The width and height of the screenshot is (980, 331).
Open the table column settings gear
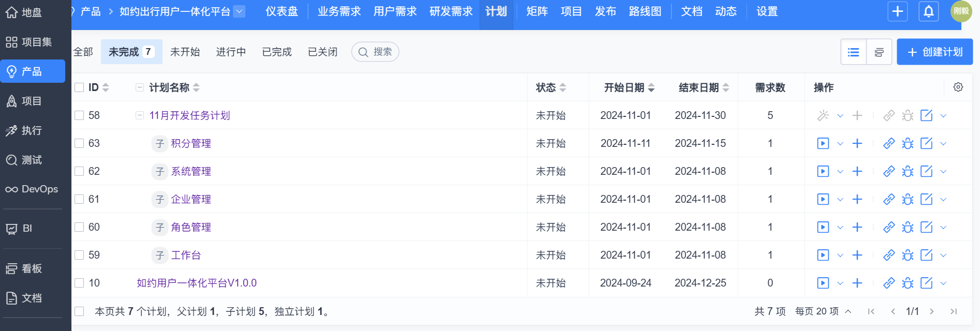[958, 87]
